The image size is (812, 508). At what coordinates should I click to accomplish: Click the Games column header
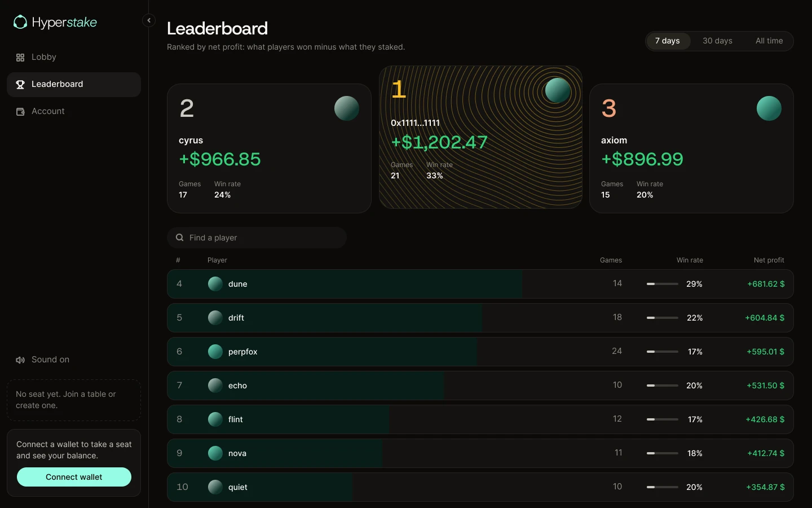pos(611,260)
